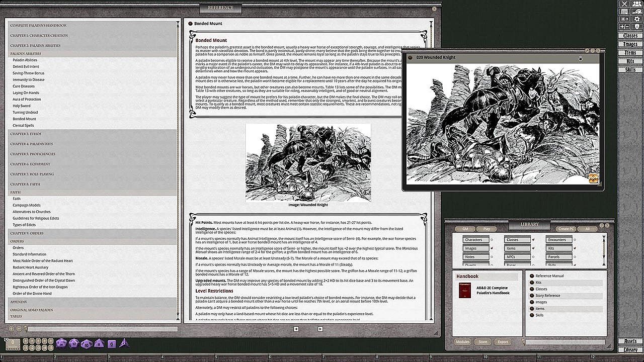Screen dimensions: 644x362
Task: Select the purple d8 die
Action: click(x=99, y=343)
